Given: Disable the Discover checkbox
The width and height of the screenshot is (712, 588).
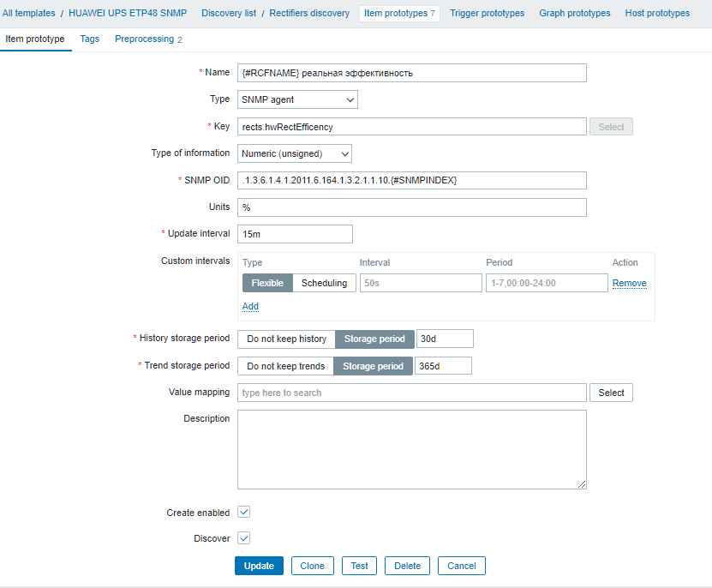Looking at the screenshot, I should 242,538.
